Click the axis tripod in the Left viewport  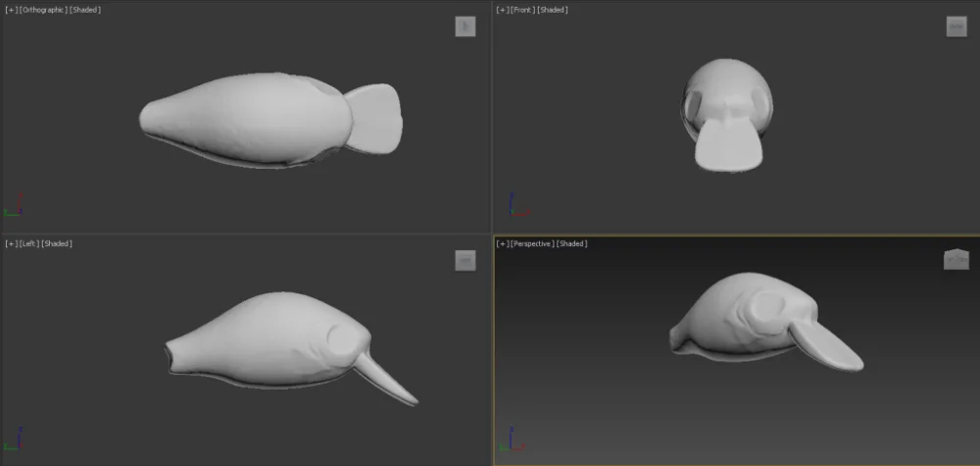point(14,439)
